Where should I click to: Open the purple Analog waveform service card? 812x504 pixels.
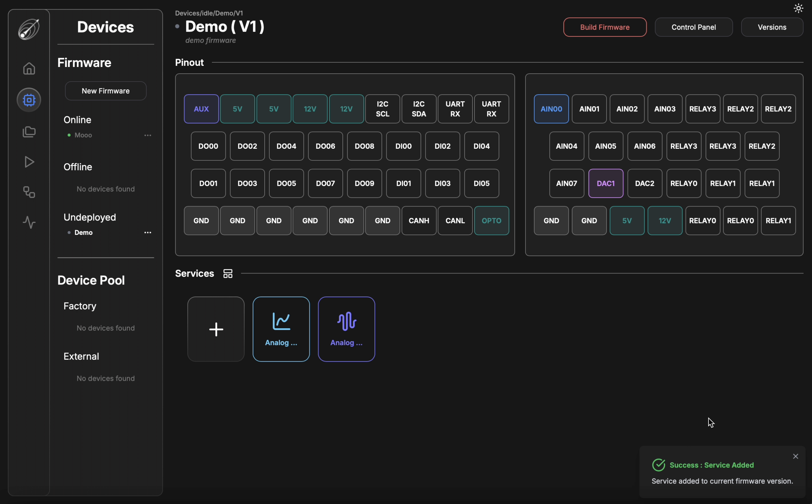point(346,329)
